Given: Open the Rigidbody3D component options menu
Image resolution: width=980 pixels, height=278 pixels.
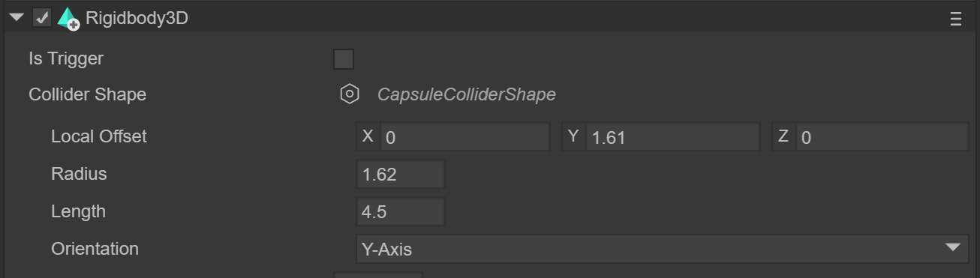Looking at the screenshot, I should pyautogui.click(x=955, y=19).
